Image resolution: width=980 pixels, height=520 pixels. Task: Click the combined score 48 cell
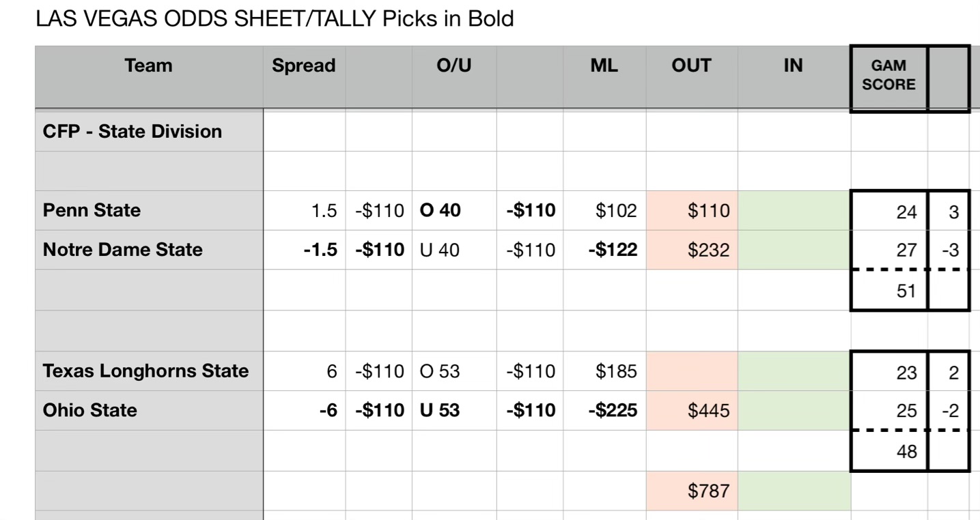pyautogui.click(x=888, y=451)
